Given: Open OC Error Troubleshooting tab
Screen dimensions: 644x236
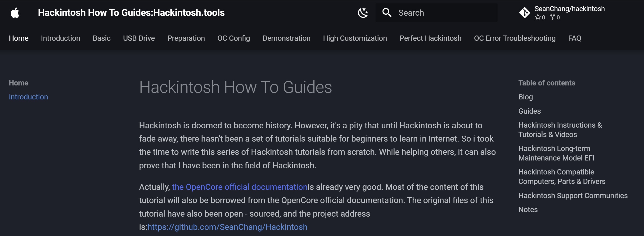Looking at the screenshot, I should click(x=515, y=38).
